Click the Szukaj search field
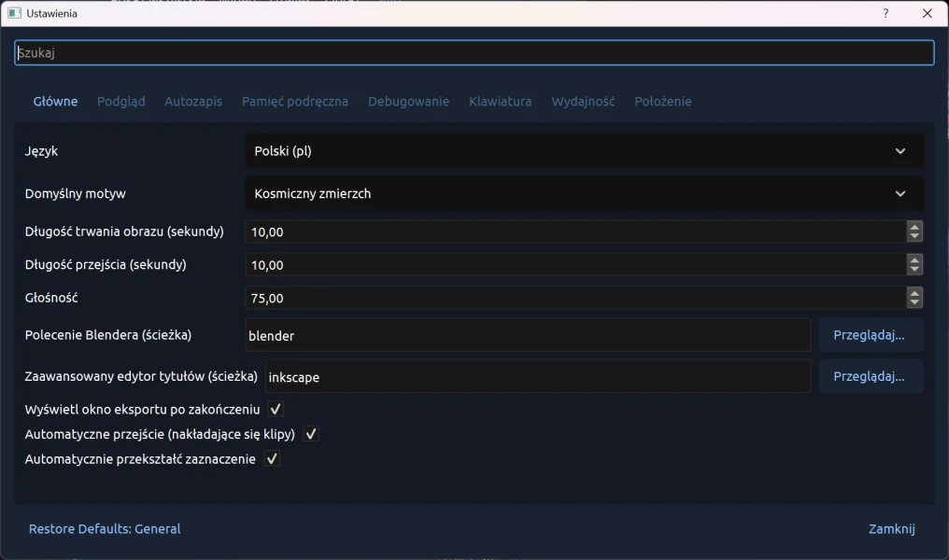Image resolution: width=949 pixels, height=560 pixels. point(474,53)
